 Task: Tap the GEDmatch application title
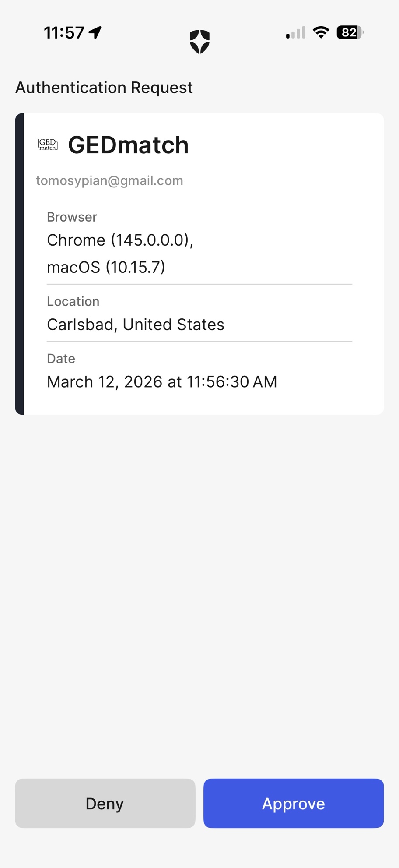pyautogui.click(x=128, y=145)
